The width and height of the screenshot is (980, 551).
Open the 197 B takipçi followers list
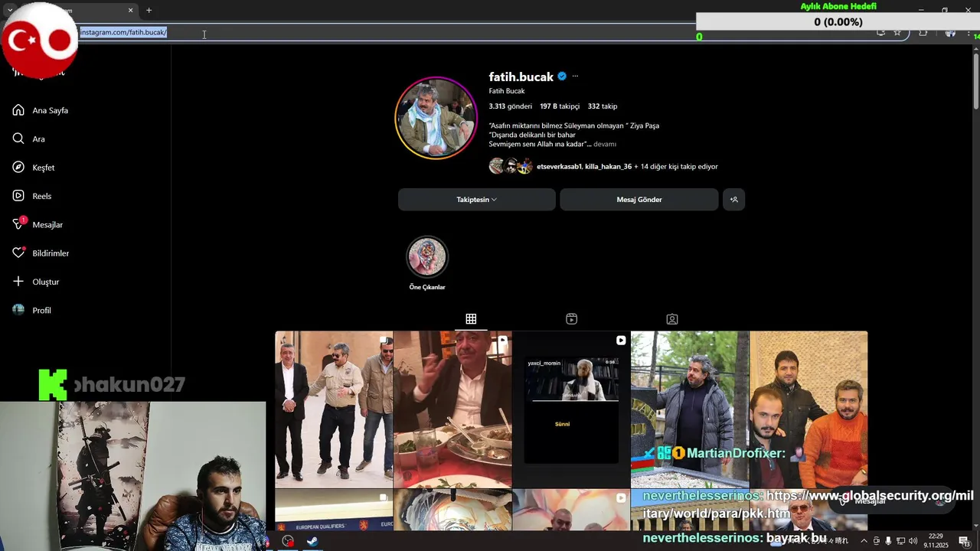[560, 106]
